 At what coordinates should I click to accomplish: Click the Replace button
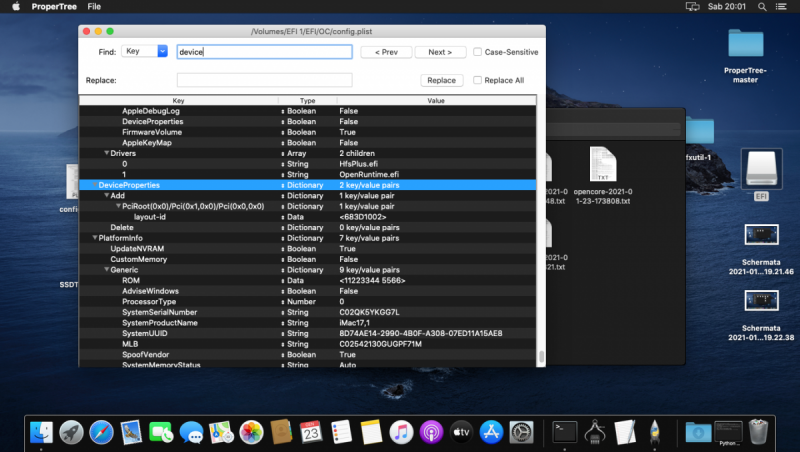(441, 80)
